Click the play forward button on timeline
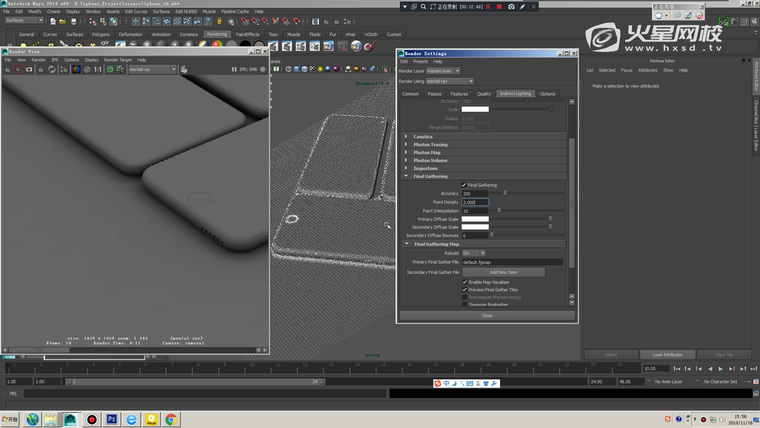Image resolution: width=760 pixels, height=428 pixels. [x=720, y=369]
